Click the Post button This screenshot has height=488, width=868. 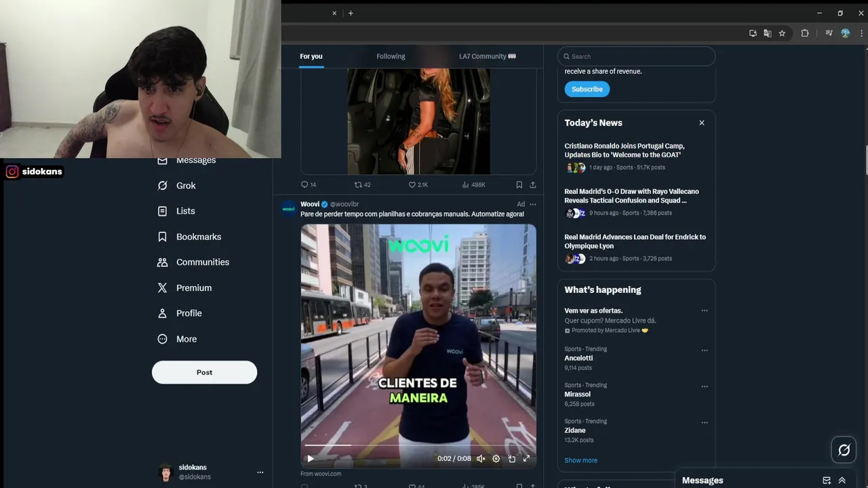pyautogui.click(x=204, y=372)
